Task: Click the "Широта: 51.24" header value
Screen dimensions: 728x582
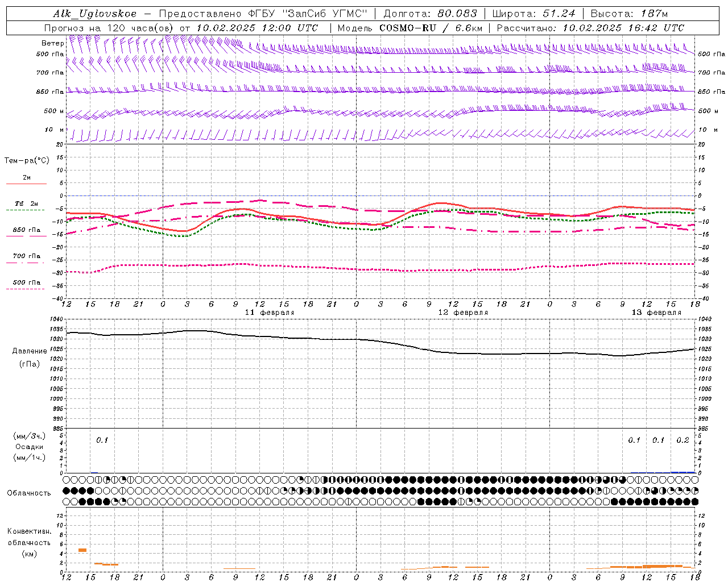Action: click(533, 14)
